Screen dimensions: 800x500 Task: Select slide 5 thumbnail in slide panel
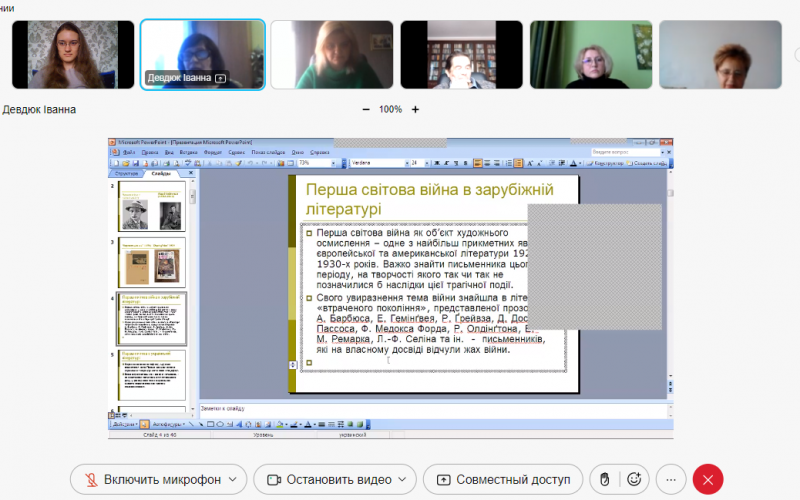tap(152, 374)
